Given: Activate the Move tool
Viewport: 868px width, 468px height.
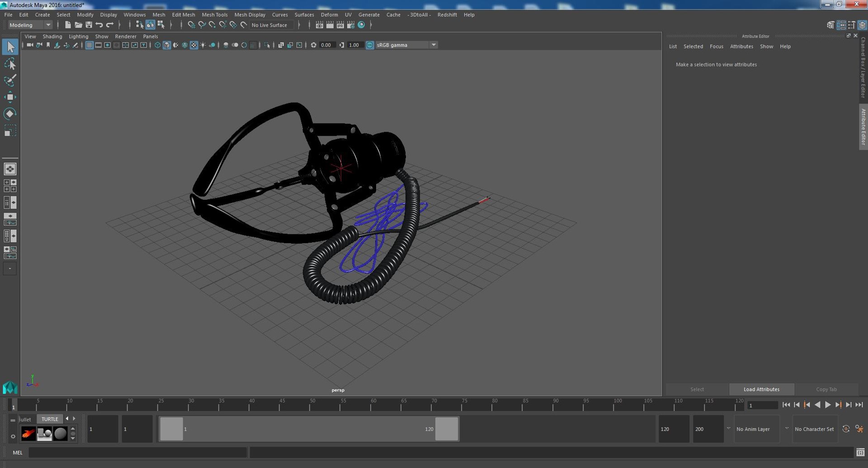Looking at the screenshot, I should pos(10,97).
